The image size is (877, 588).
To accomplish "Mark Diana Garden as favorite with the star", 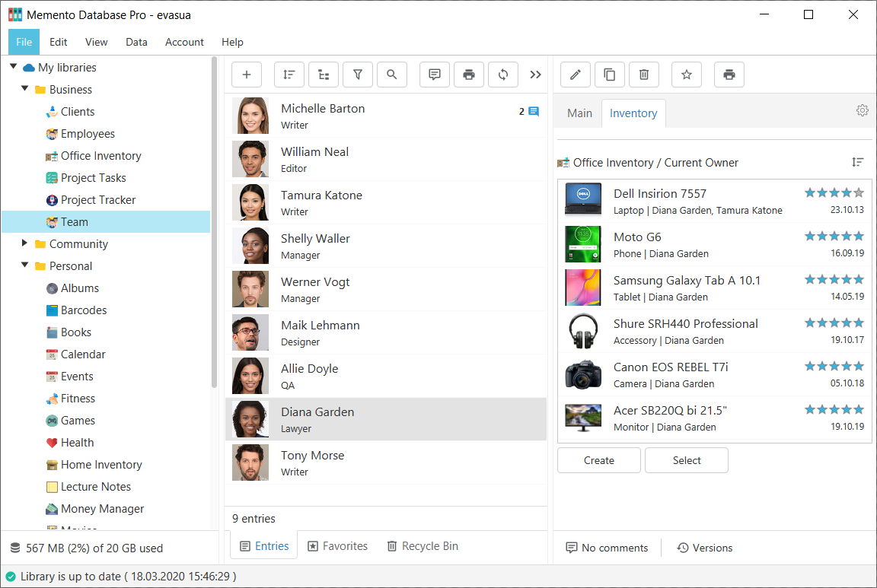I will (686, 74).
